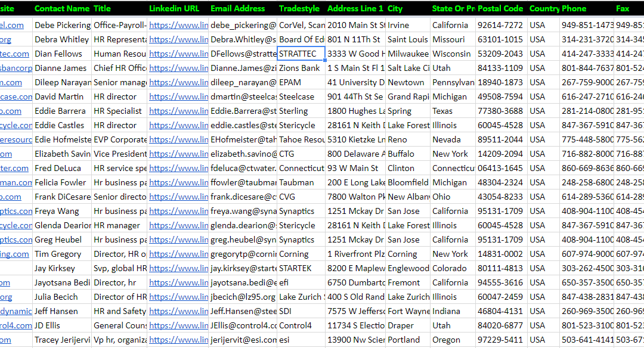Image resolution: width=644 pixels, height=348 pixels.
Task: Select the Eddie Castles name cell
Action: [62, 125]
